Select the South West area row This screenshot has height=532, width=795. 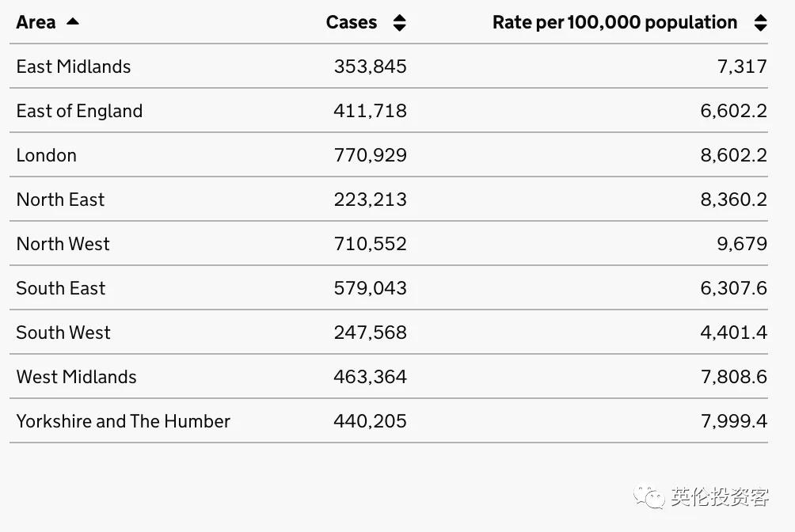click(63, 332)
